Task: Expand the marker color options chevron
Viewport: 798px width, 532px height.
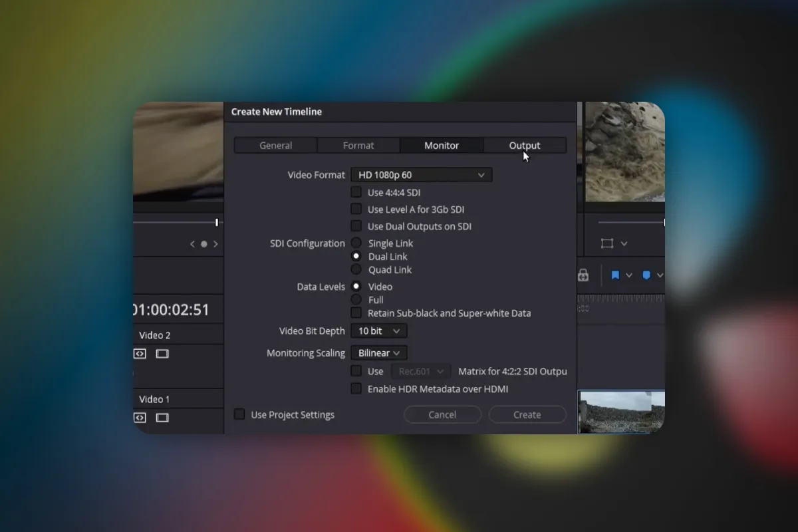Action: pyautogui.click(x=659, y=275)
